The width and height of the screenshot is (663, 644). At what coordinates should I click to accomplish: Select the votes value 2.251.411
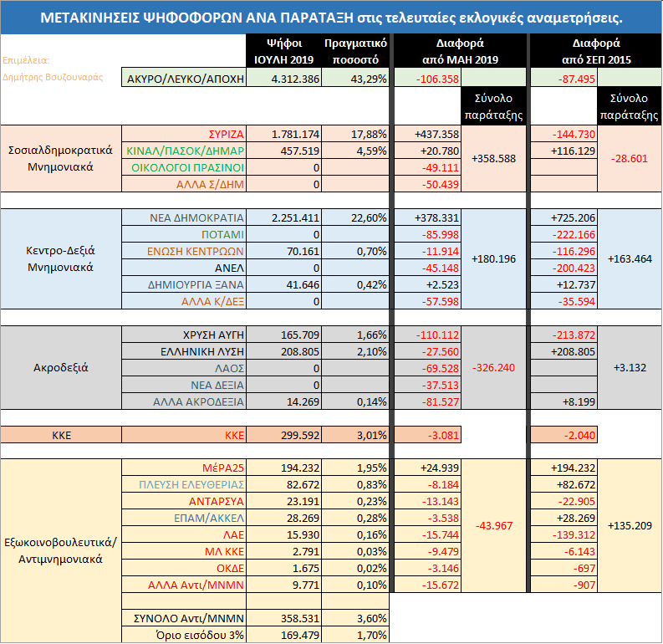[x=283, y=217]
